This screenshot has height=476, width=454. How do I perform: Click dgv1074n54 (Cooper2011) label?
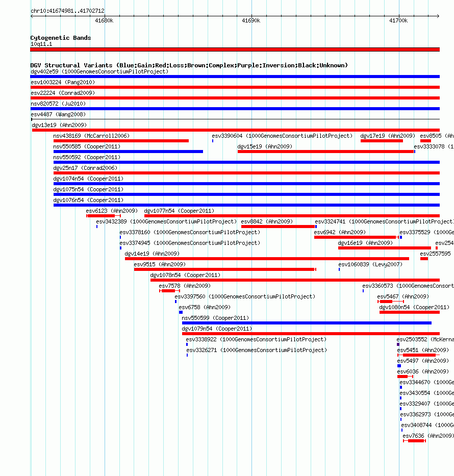tap(88, 179)
